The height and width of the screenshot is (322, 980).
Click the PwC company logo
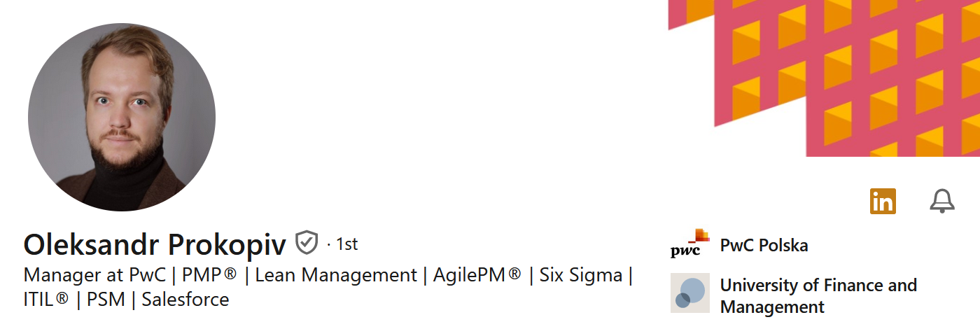689,244
